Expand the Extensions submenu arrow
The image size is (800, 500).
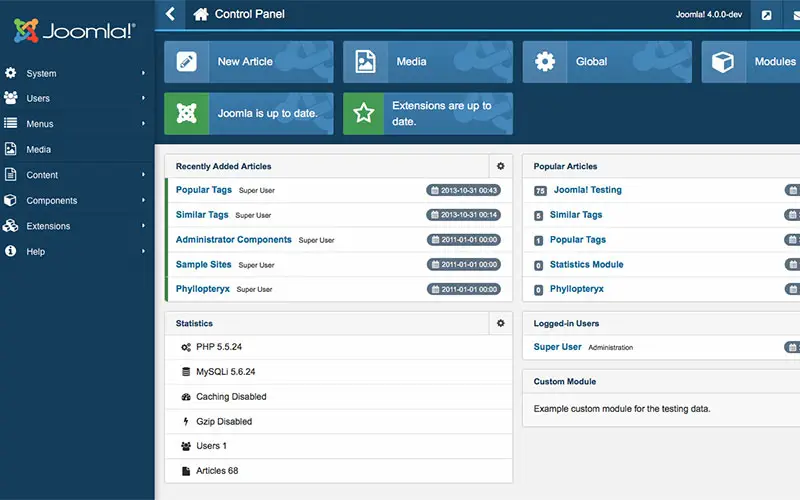click(x=143, y=226)
